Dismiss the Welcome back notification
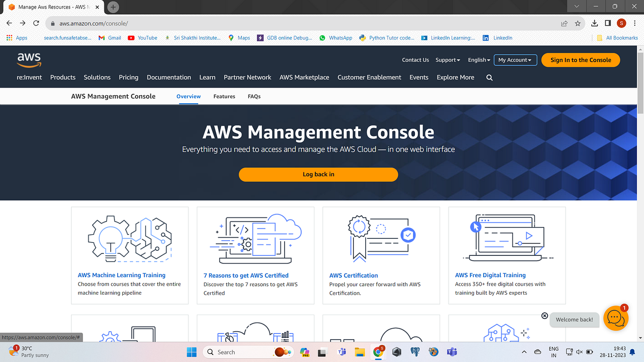644x362 pixels. (544, 316)
